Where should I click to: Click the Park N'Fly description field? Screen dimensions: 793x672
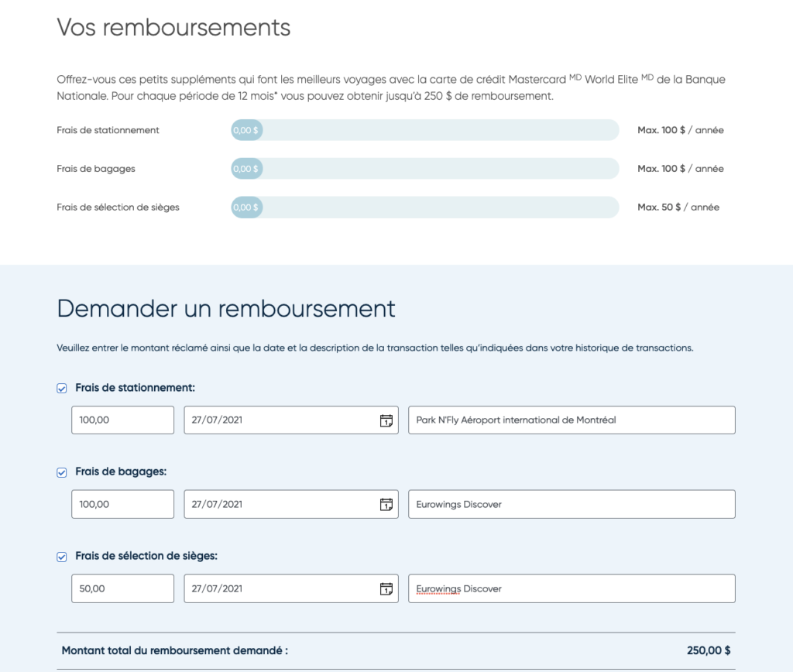pos(572,420)
